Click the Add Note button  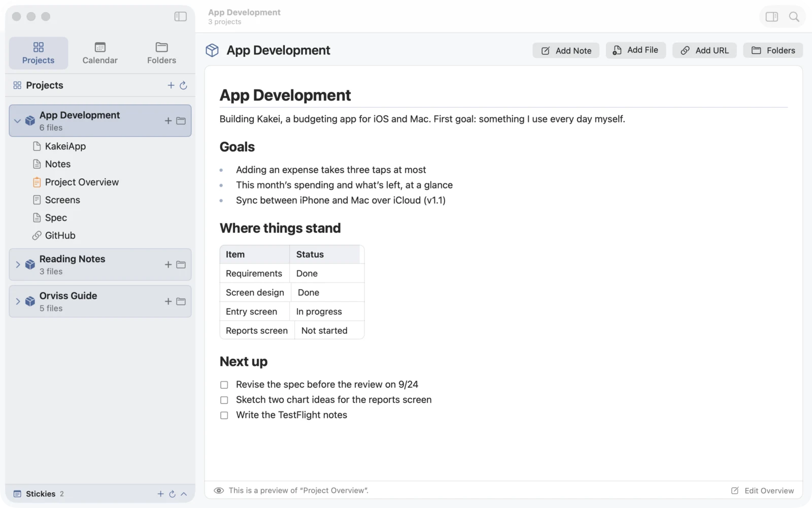(x=566, y=50)
